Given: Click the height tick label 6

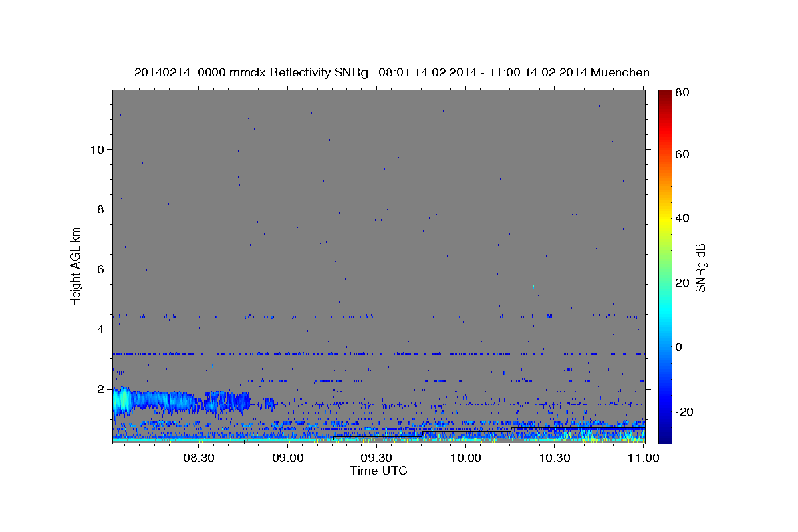Looking at the screenshot, I should [101, 269].
